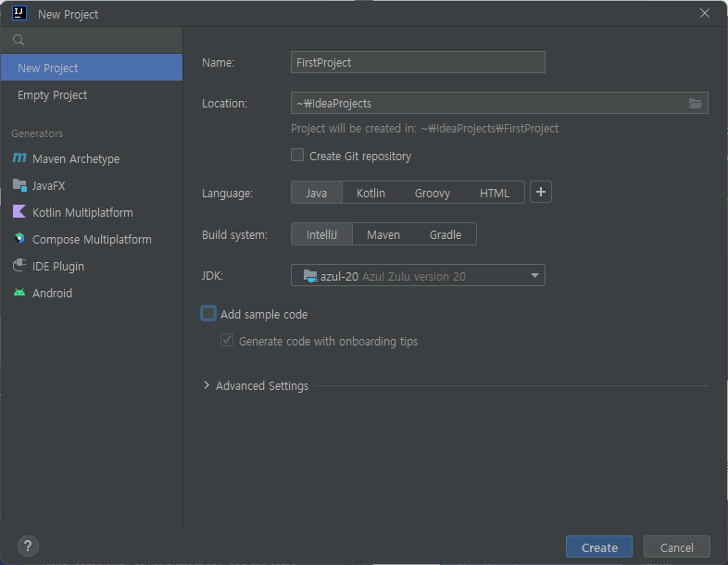The width and height of the screenshot is (728, 565).
Task: Click the IntelliJ IDEA logo in title bar
Action: click(19, 13)
